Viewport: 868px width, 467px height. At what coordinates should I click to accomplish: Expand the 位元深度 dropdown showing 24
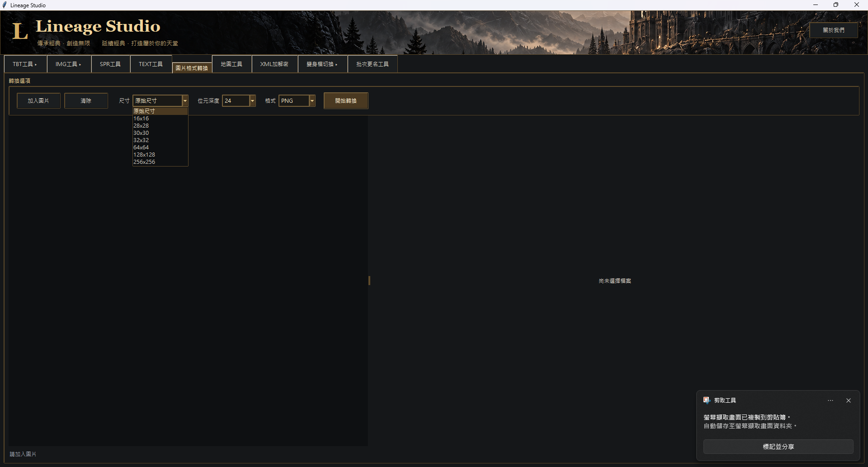252,101
